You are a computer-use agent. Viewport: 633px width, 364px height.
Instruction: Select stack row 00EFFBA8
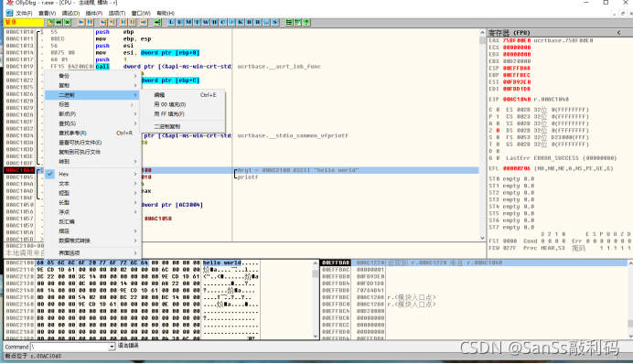[475, 263]
